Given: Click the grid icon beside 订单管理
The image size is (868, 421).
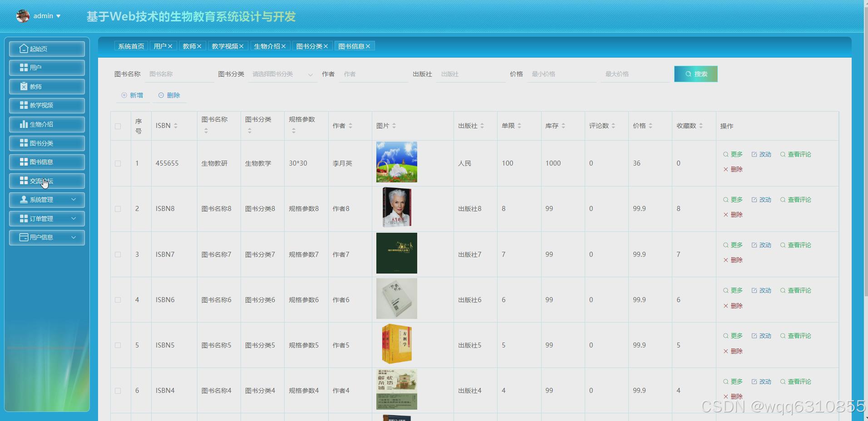Looking at the screenshot, I should (x=24, y=218).
